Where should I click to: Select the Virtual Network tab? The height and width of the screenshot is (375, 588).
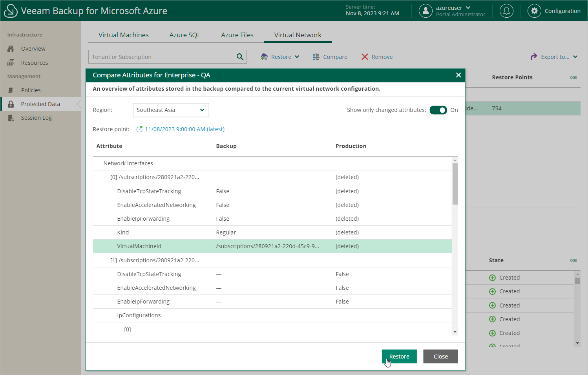(x=298, y=35)
